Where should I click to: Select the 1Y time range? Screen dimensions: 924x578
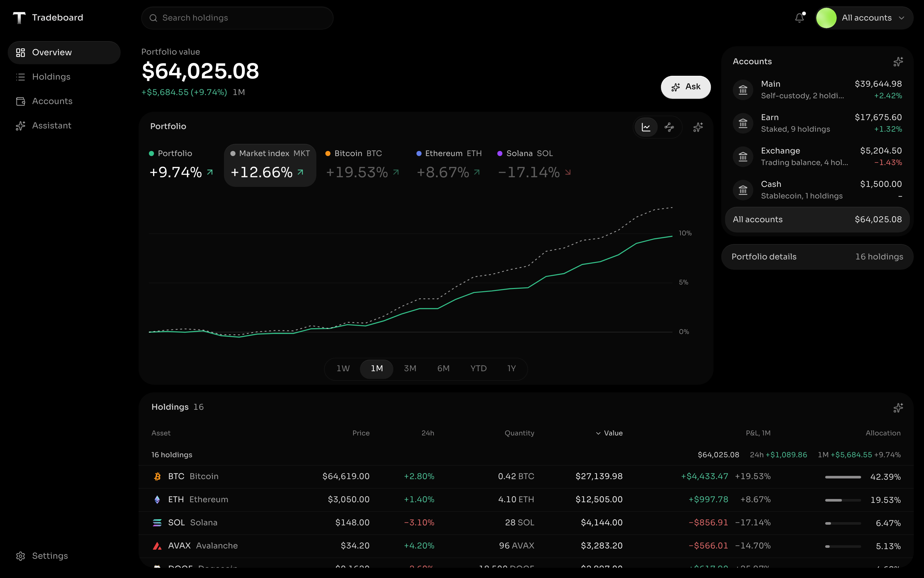point(511,369)
